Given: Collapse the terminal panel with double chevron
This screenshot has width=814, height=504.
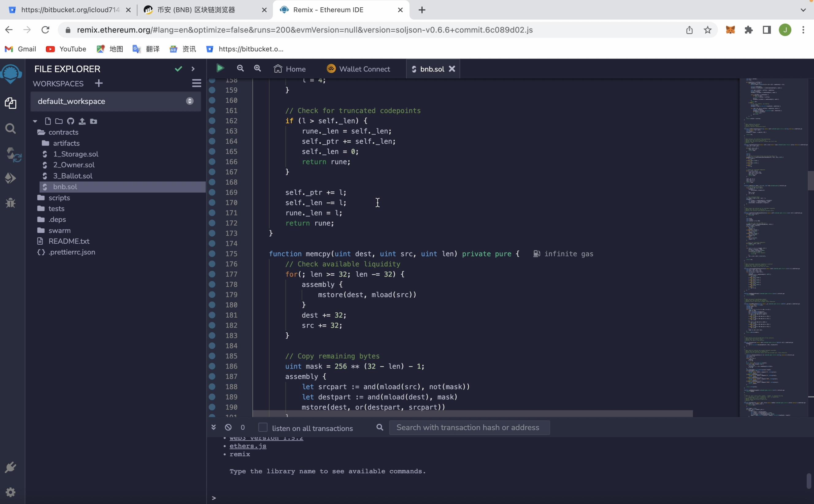Looking at the screenshot, I should [x=213, y=427].
